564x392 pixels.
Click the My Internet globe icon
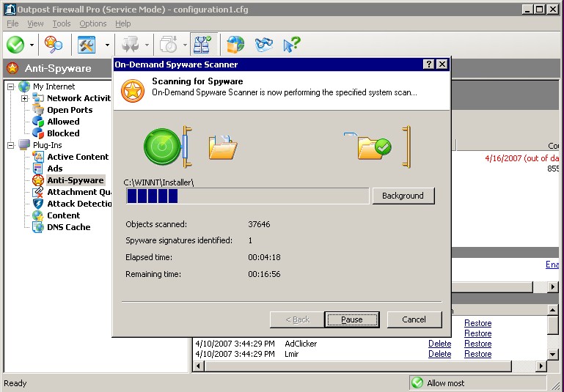tap(24, 86)
